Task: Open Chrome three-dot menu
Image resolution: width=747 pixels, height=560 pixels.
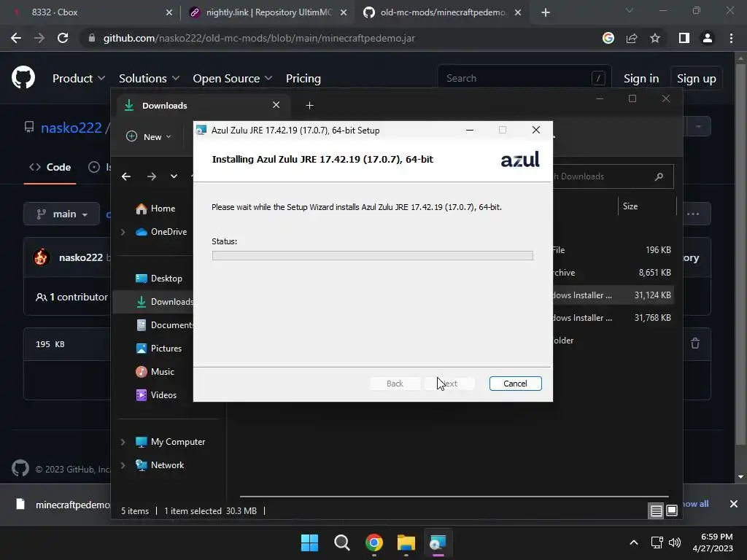Action: (x=731, y=38)
